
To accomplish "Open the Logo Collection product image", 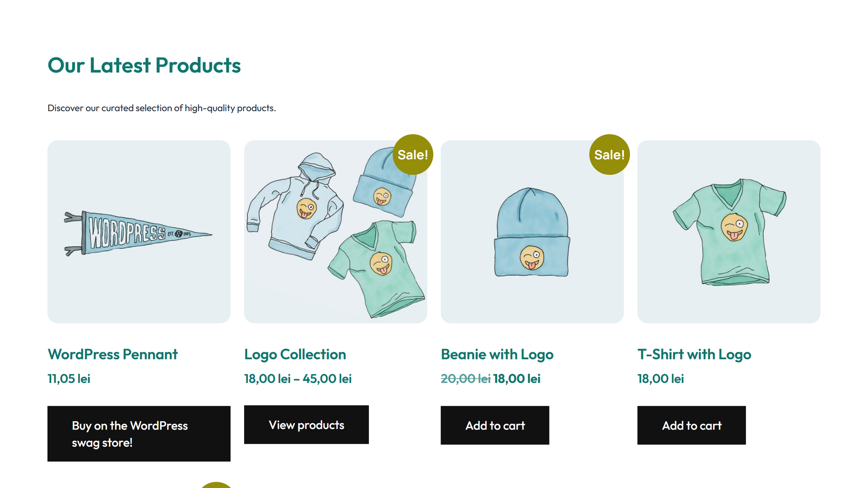I will coord(335,232).
